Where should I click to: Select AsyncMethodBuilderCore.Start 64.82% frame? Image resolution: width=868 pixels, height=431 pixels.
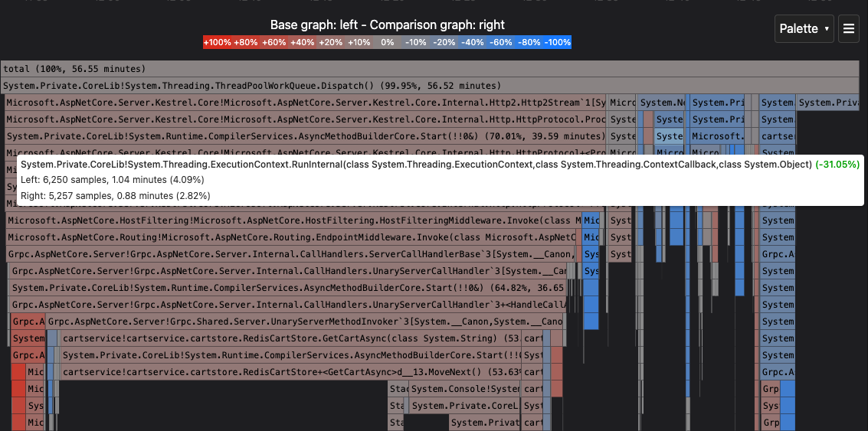tap(288, 289)
